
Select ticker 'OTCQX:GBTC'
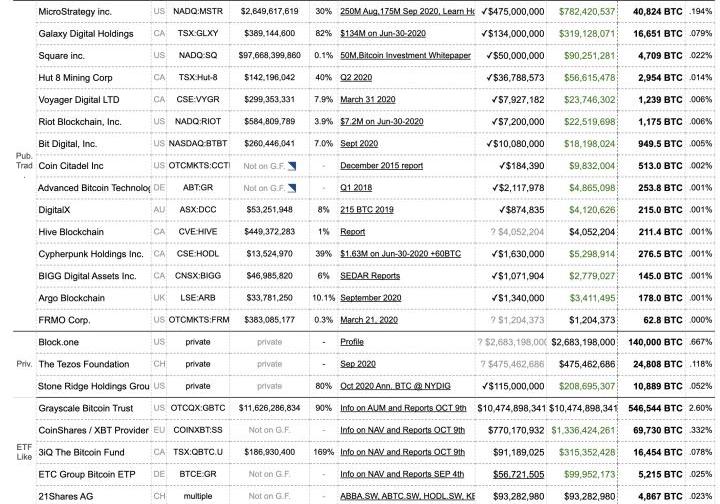tap(198, 408)
